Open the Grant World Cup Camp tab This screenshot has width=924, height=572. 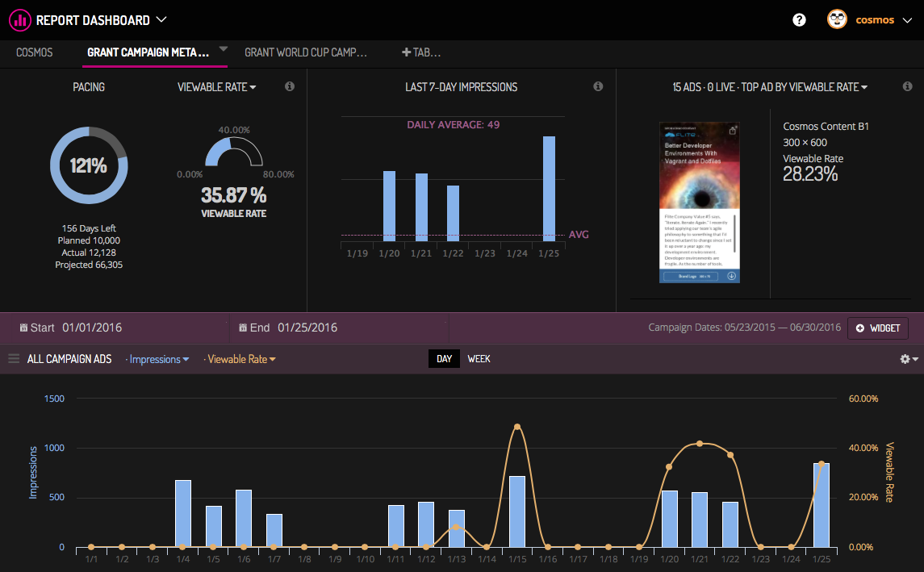pos(305,52)
